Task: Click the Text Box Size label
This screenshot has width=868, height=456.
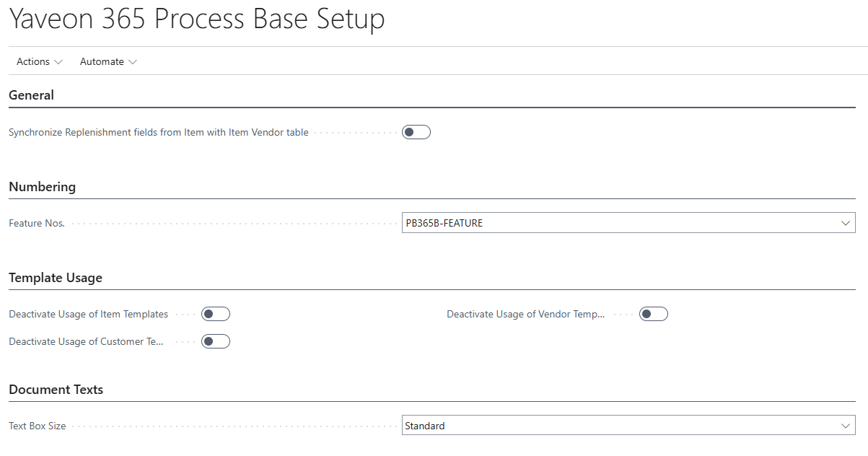Action: point(38,426)
